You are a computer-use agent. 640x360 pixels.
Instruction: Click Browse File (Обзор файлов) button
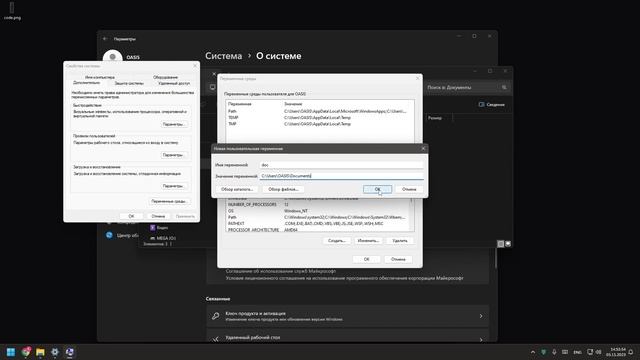(283, 189)
